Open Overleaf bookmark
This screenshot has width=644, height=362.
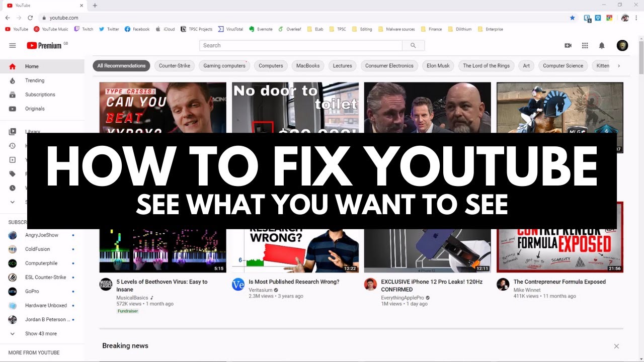click(x=289, y=29)
